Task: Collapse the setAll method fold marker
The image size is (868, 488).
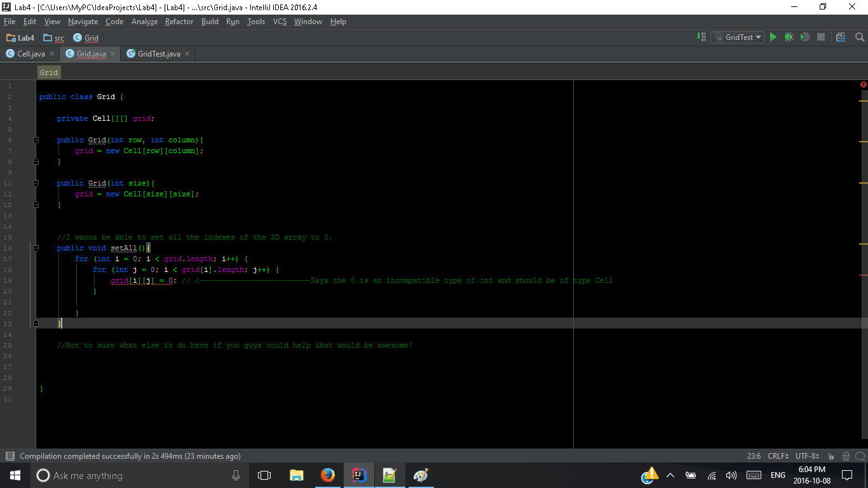Action: pos(36,248)
